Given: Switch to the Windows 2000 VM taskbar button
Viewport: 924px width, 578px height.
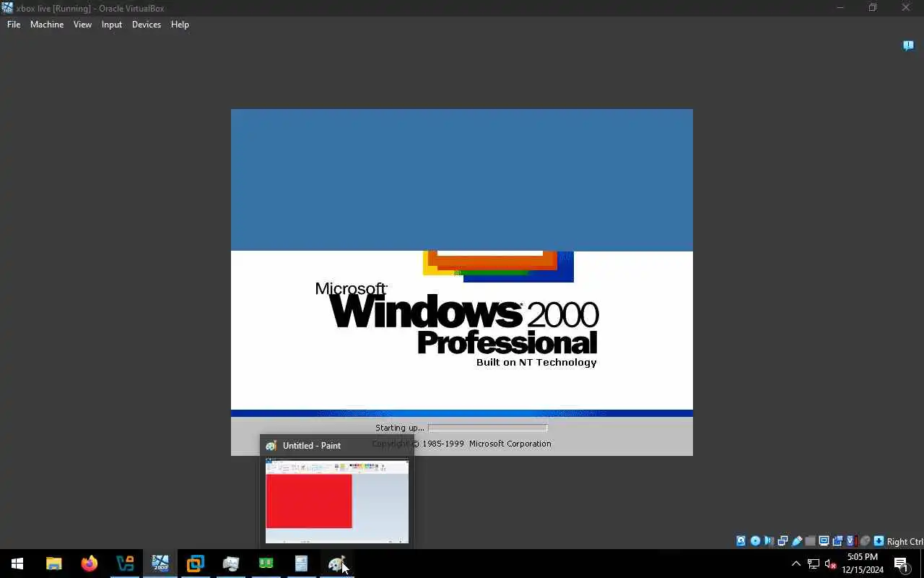Looking at the screenshot, I should tap(160, 564).
